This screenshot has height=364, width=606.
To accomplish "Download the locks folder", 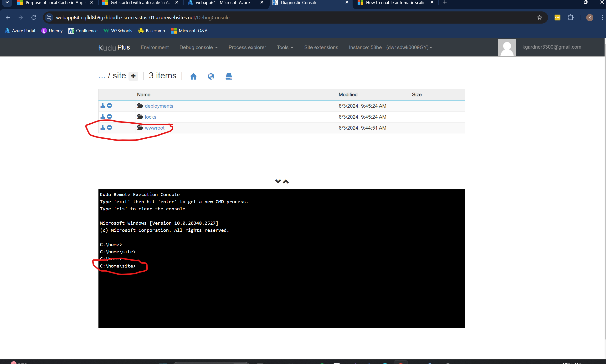I will click(103, 116).
